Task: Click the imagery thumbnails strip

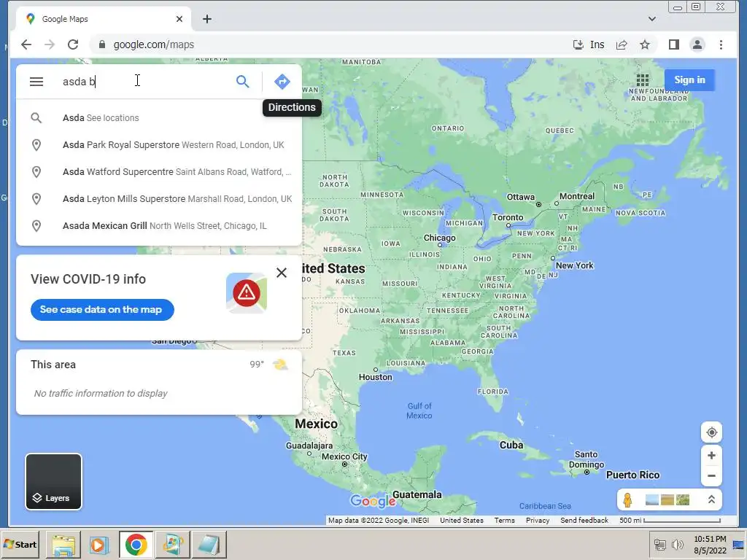Action: click(x=667, y=500)
